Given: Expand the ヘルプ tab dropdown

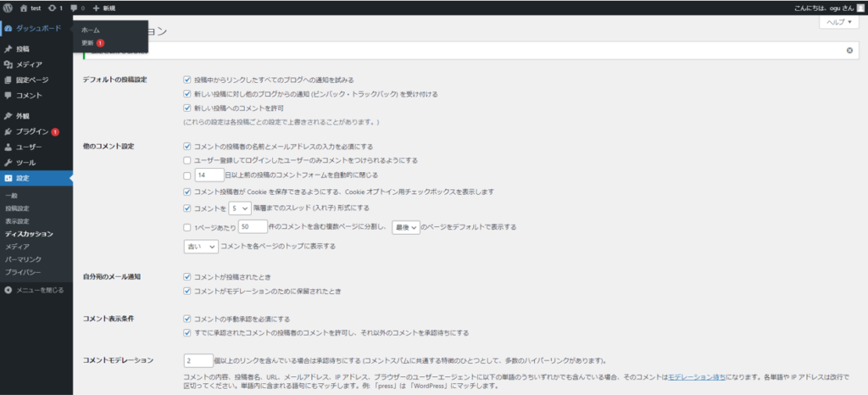Looking at the screenshot, I should click(838, 22).
